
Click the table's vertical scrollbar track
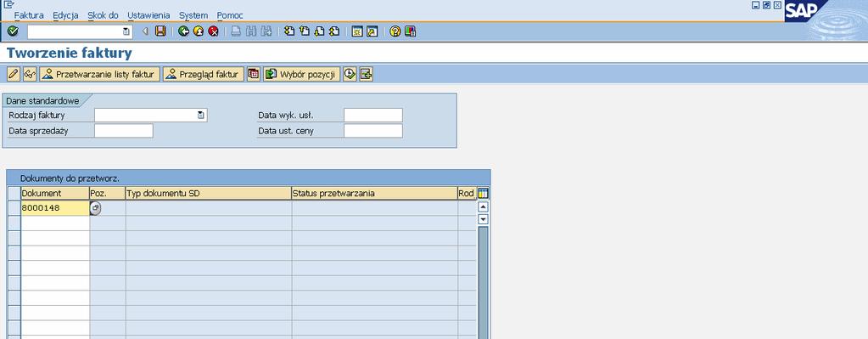(483, 282)
